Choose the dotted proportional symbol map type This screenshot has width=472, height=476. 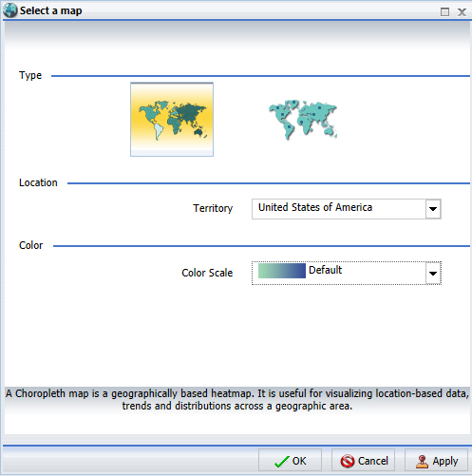click(x=303, y=120)
